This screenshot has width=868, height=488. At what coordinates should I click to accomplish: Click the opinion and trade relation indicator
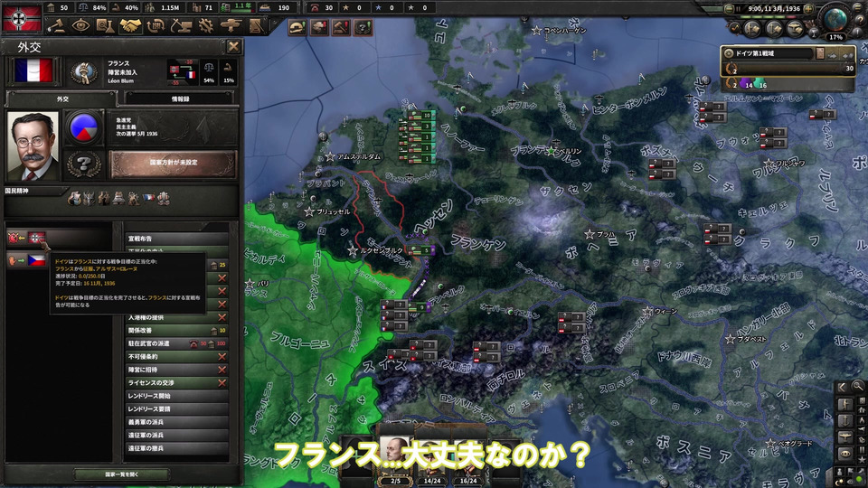(x=183, y=72)
